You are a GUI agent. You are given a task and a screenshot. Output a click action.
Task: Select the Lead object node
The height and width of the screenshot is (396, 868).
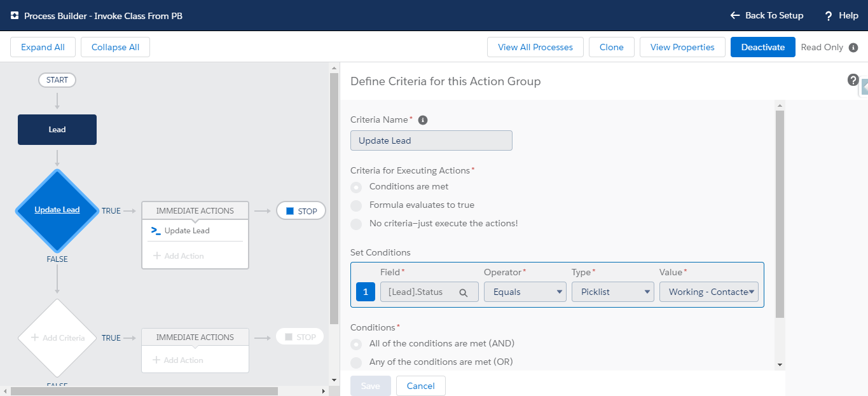tap(57, 130)
